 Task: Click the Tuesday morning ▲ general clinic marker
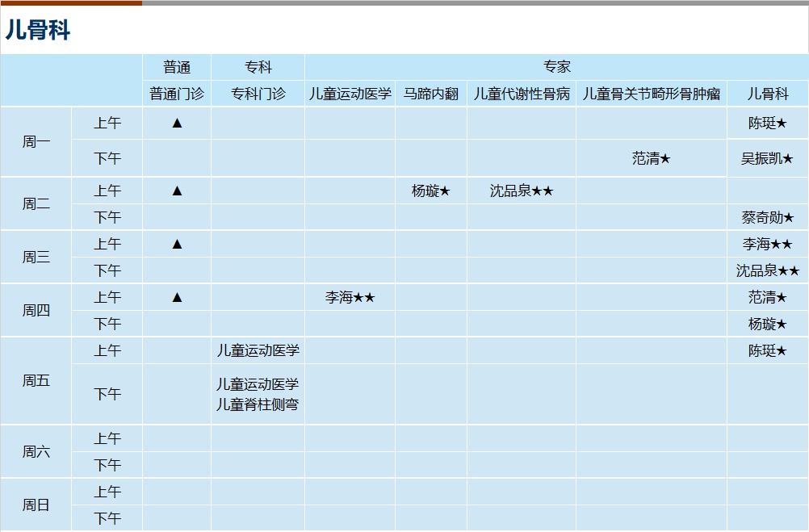point(177,191)
